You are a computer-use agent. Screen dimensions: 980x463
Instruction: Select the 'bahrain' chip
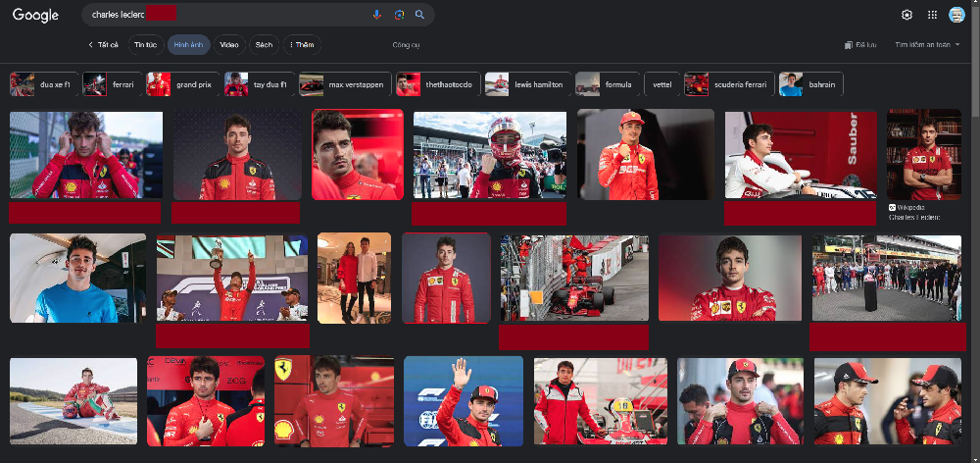pos(810,84)
